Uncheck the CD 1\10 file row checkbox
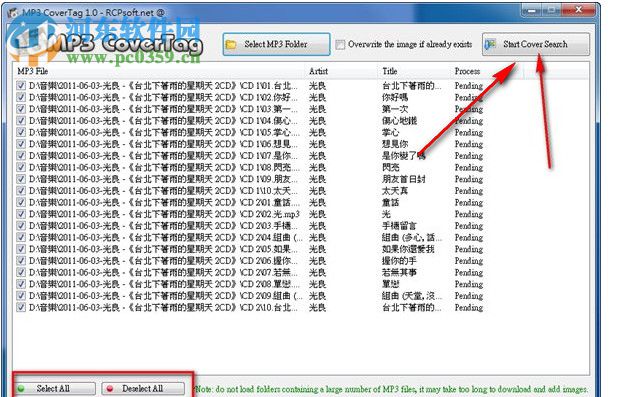Viewport: 618px width, 397px height. (21, 191)
